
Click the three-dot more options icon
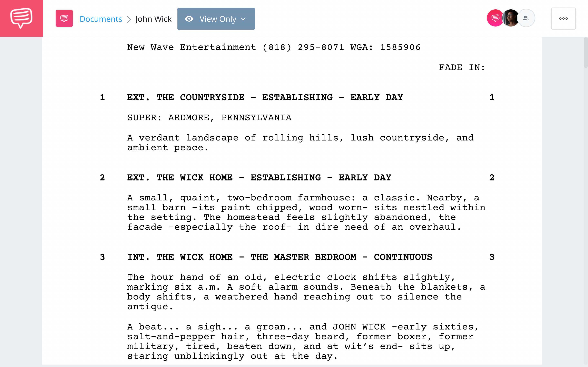(563, 18)
